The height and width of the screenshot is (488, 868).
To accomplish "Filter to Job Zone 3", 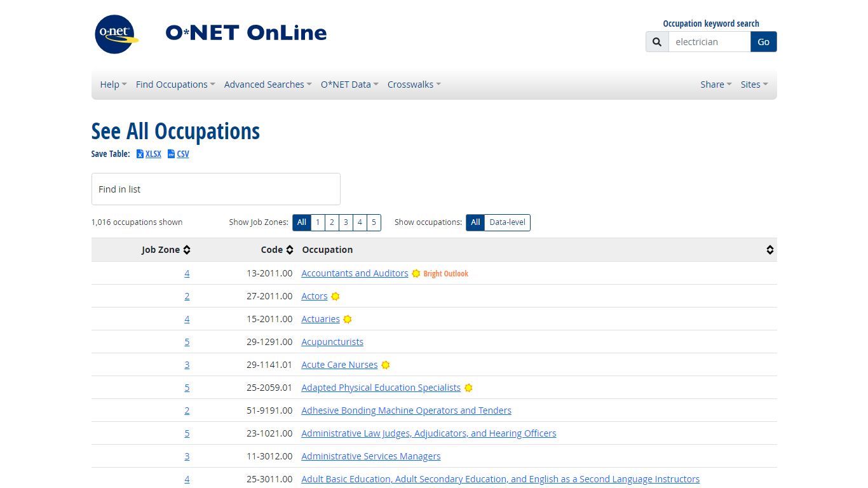I will point(346,222).
